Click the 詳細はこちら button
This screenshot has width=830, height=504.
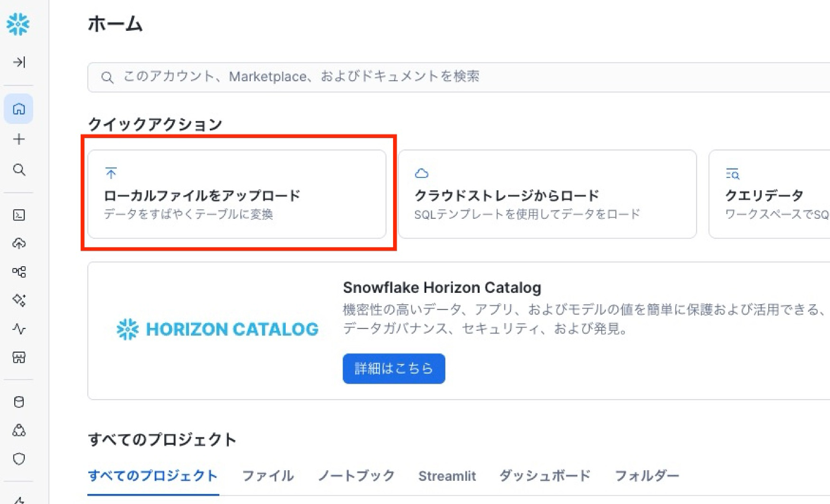click(x=394, y=368)
